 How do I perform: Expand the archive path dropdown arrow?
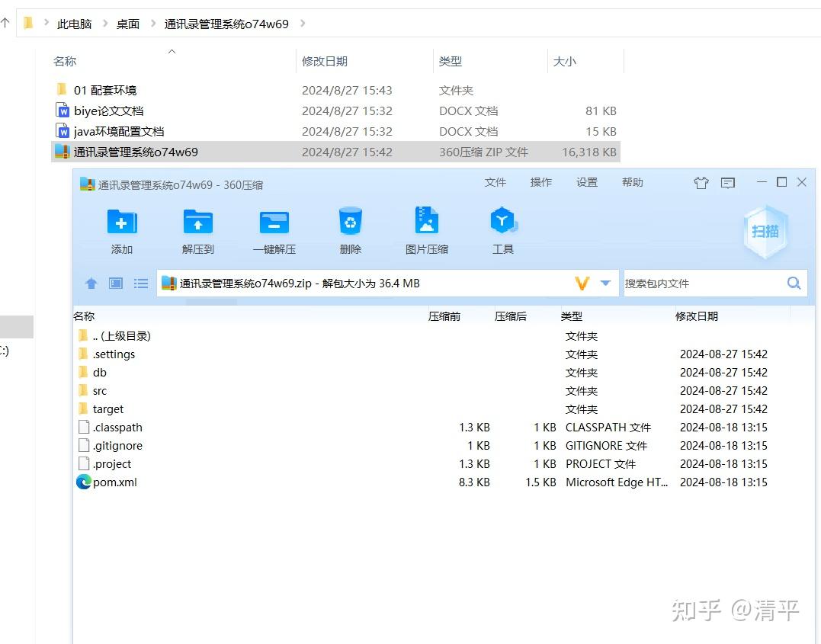(606, 284)
